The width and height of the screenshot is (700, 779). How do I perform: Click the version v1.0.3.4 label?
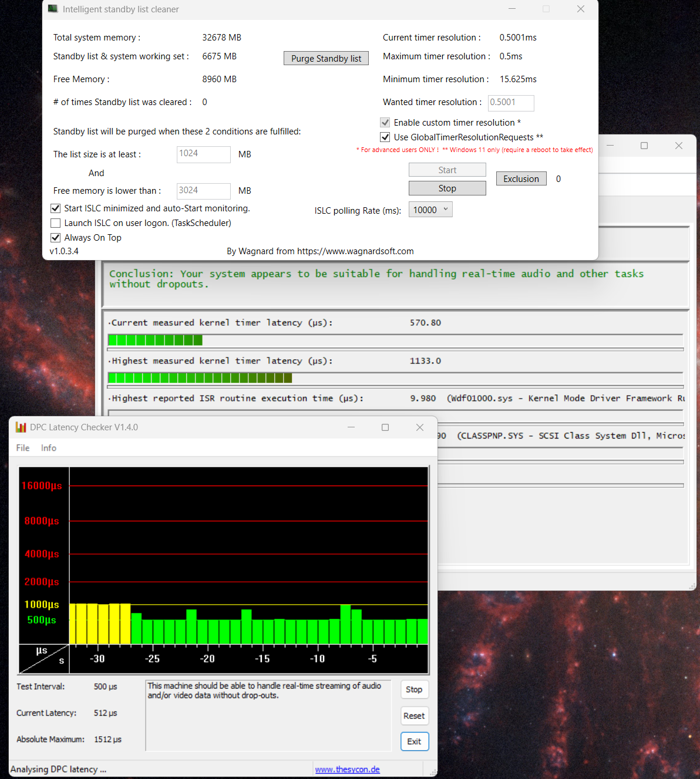click(64, 251)
